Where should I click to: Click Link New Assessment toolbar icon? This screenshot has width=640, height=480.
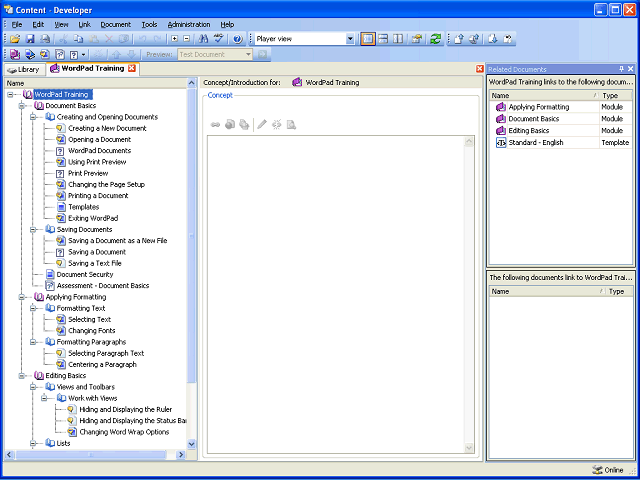(60, 54)
